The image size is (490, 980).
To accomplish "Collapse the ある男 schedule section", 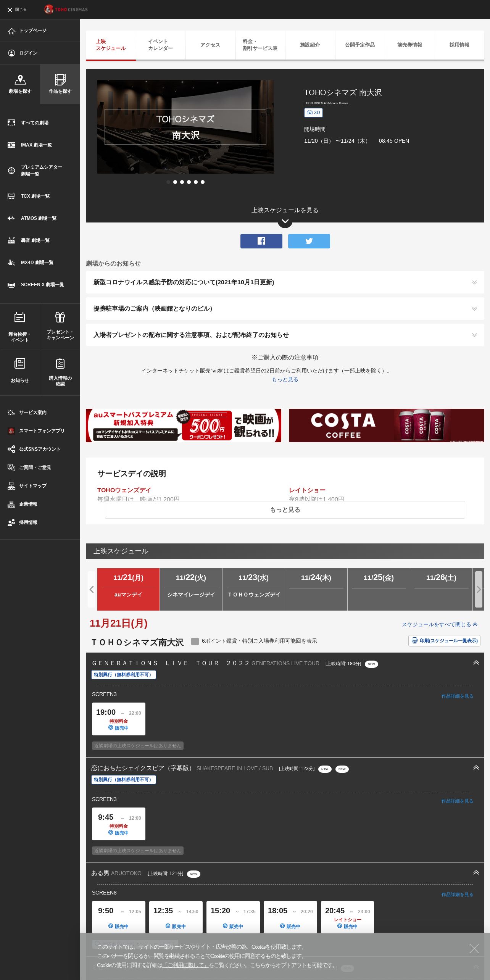I will 476,873.
